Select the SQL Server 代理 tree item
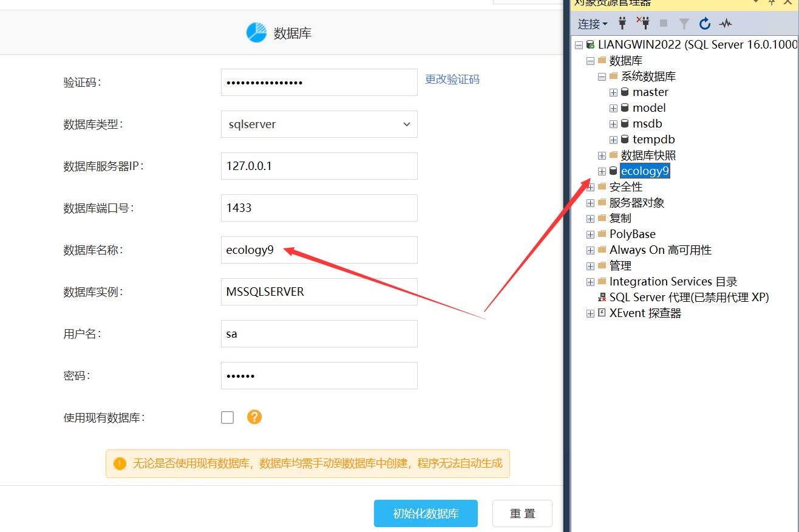 pyautogui.click(x=688, y=298)
